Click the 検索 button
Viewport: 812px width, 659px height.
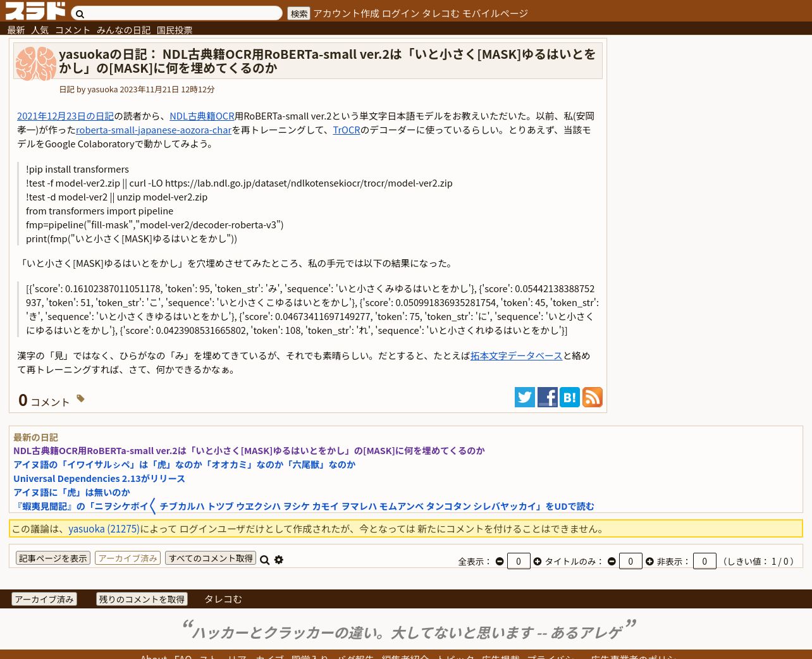(x=298, y=13)
